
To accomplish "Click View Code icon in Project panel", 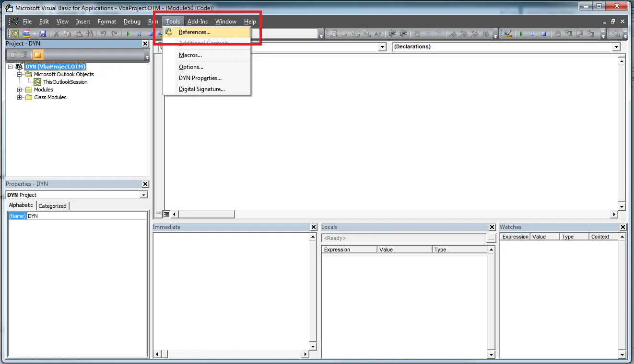I will coord(13,55).
